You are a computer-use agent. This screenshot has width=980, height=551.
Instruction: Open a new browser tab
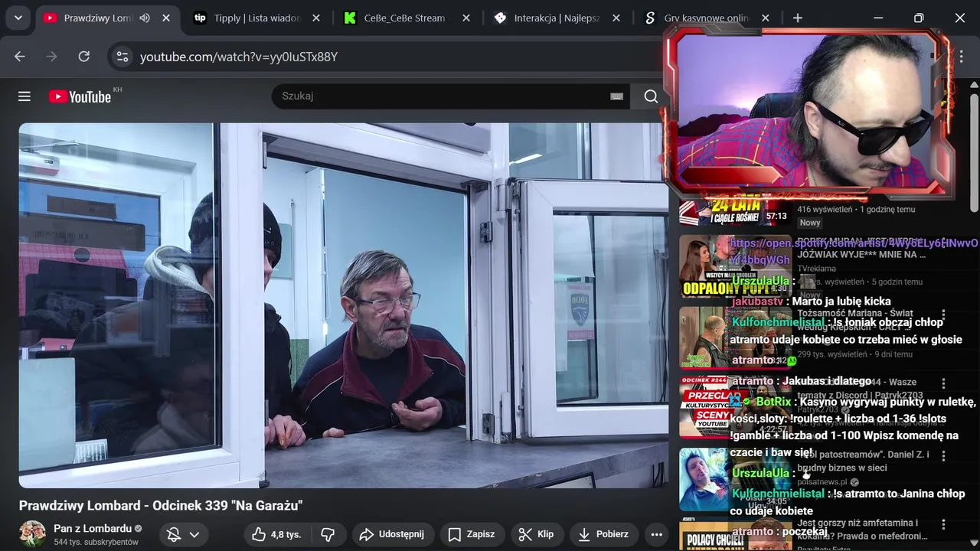pos(798,18)
